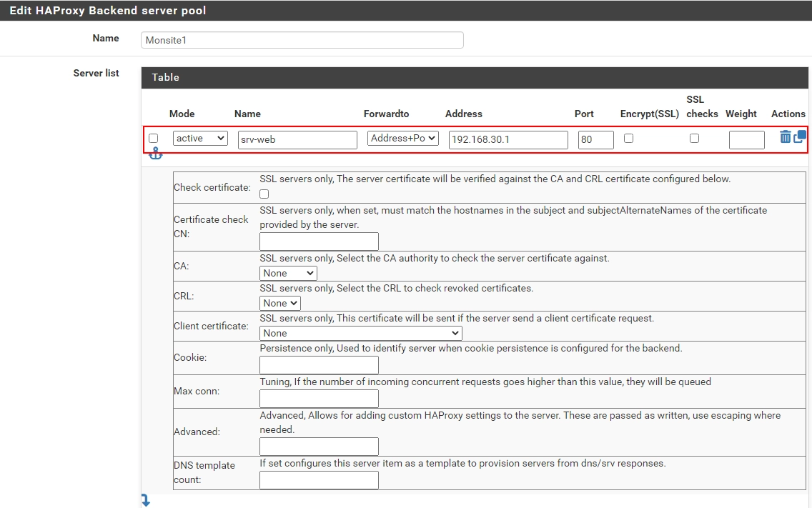This screenshot has height=508, width=812.
Task: Open the Client certificate dropdown
Action: (x=360, y=334)
